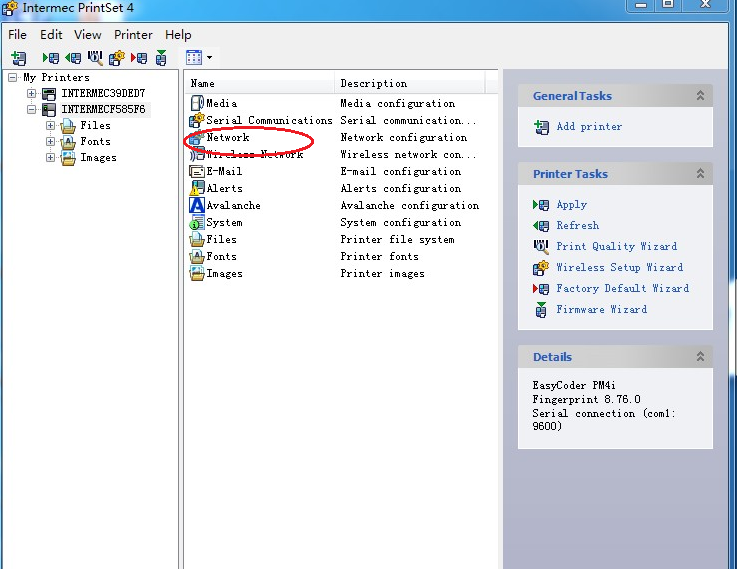Select the System entry text

(224, 222)
